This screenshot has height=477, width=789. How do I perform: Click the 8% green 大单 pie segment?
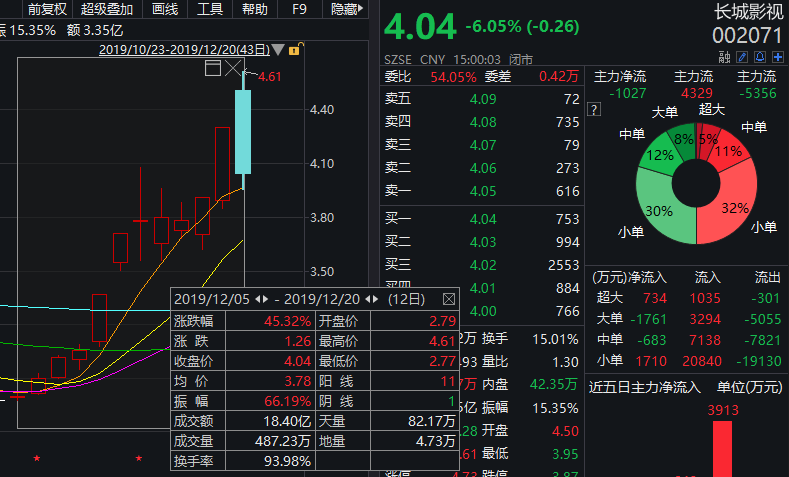pyautogui.click(x=683, y=140)
